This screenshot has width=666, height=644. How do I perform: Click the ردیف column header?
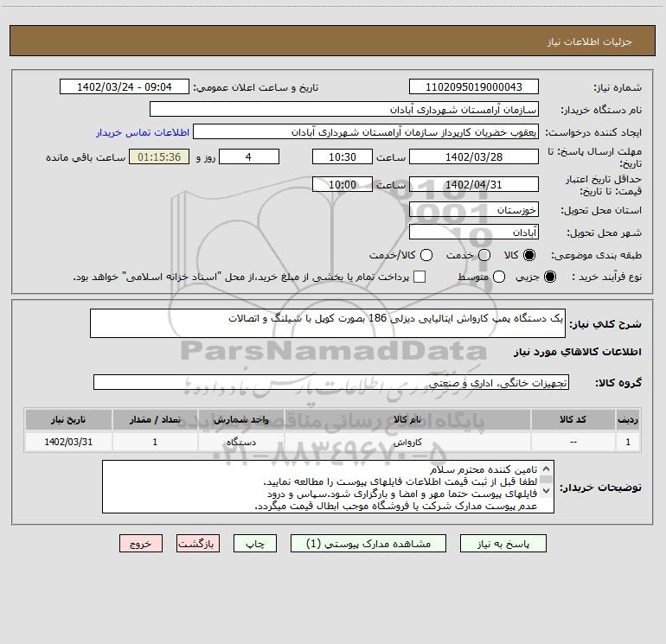coord(628,419)
